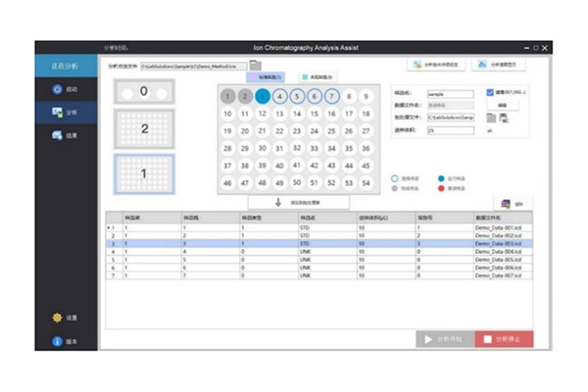Screen dimensions: 588x392
Task: Click the grey legend marker for completed samples
Action: tap(395, 188)
